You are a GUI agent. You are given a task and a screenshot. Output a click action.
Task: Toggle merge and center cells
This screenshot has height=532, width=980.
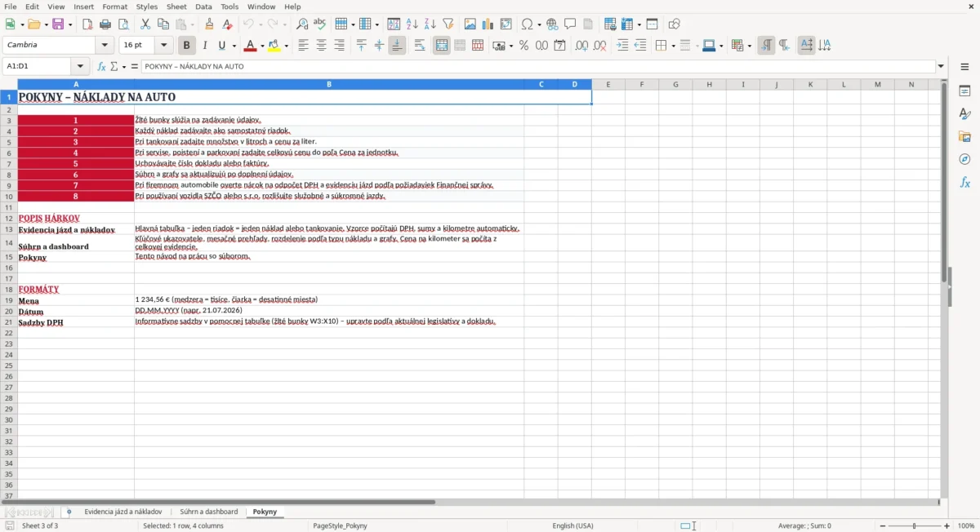(442, 46)
